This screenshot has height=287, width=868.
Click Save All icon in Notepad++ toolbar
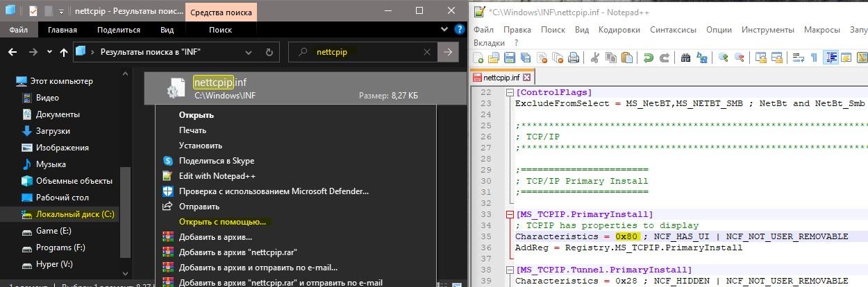click(526, 58)
